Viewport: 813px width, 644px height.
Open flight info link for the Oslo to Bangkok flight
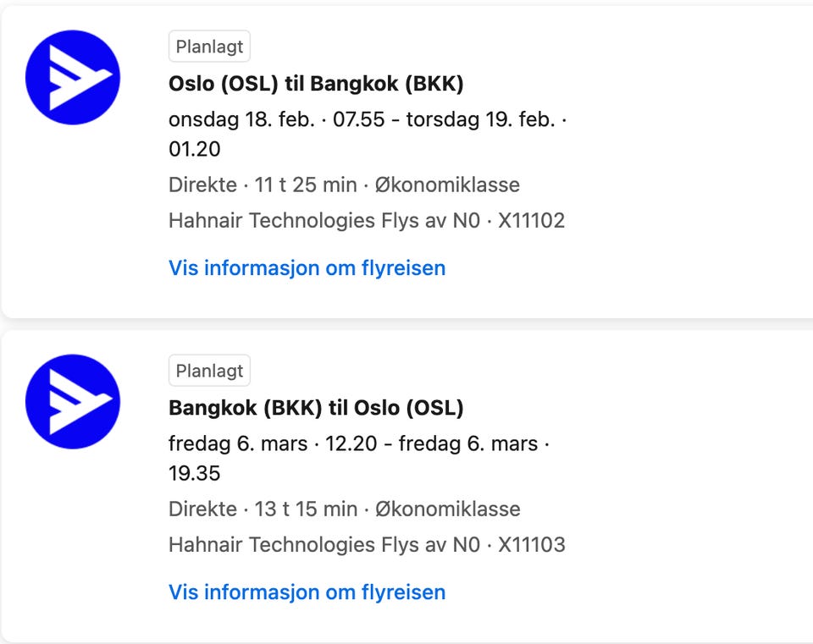(307, 268)
